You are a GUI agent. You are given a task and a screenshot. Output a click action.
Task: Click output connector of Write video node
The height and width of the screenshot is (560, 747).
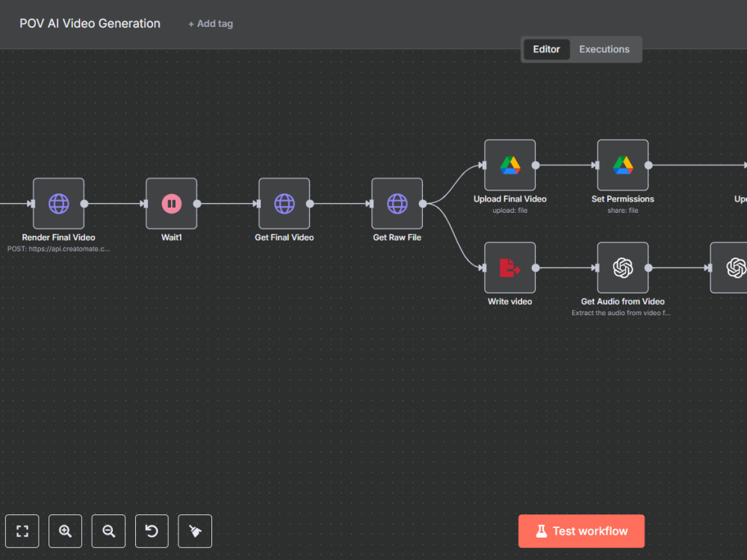536,267
